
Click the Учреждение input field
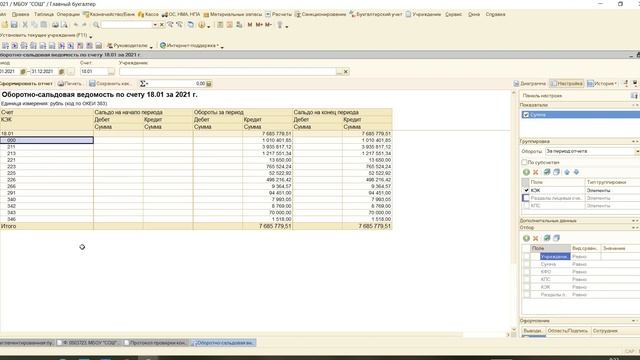[x=227, y=71]
